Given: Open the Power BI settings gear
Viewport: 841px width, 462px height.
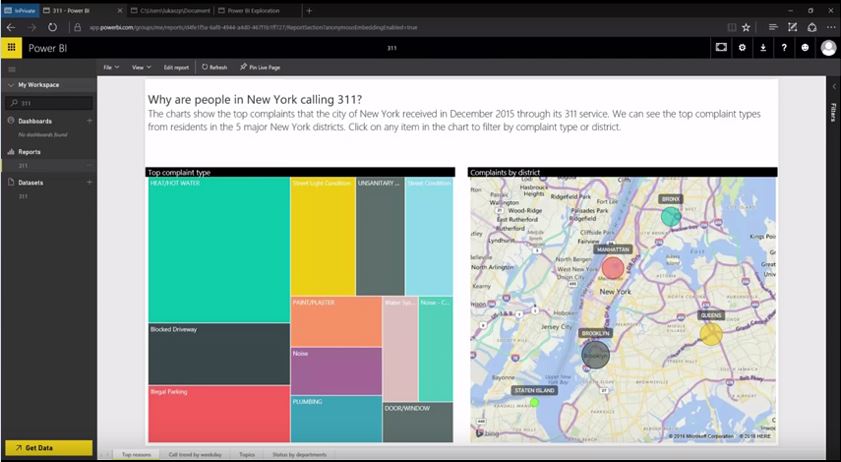Looking at the screenshot, I should point(742,48).
